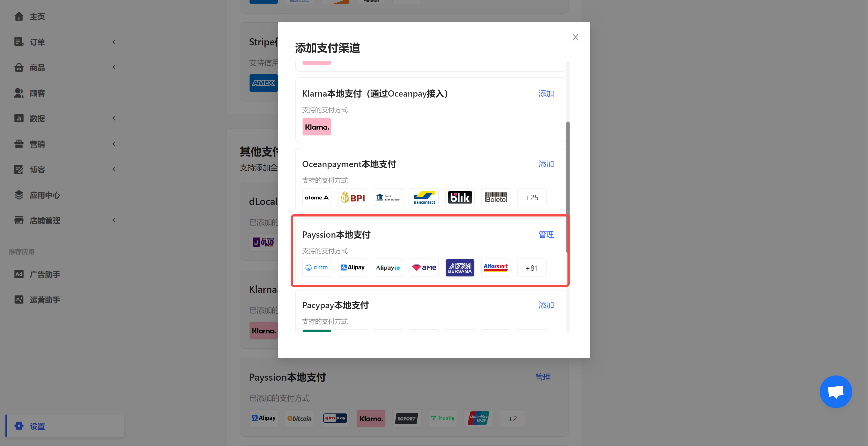Open the 设置 menu item
Viewport: 868px width, 446px height.
(65, 426)
